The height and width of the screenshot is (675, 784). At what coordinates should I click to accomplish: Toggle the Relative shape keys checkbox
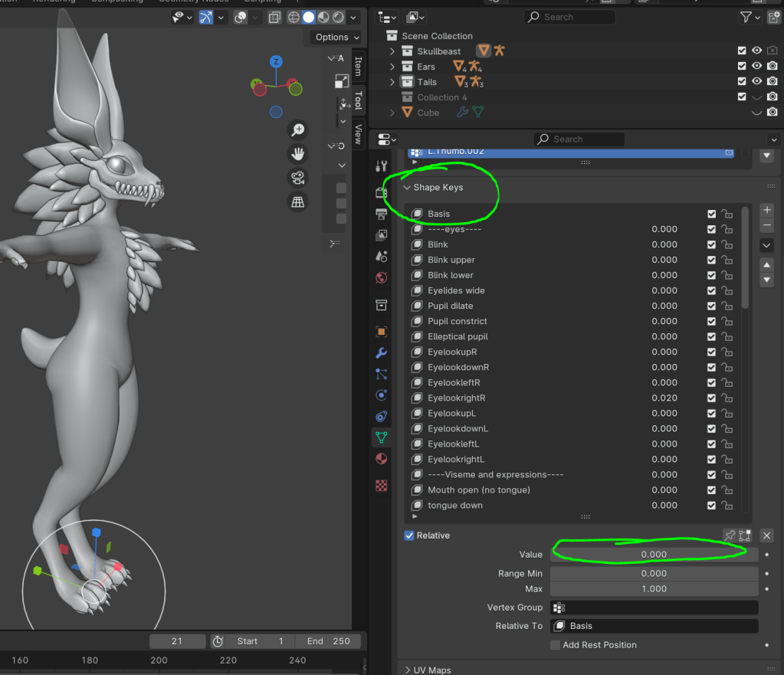click(409, 536)
